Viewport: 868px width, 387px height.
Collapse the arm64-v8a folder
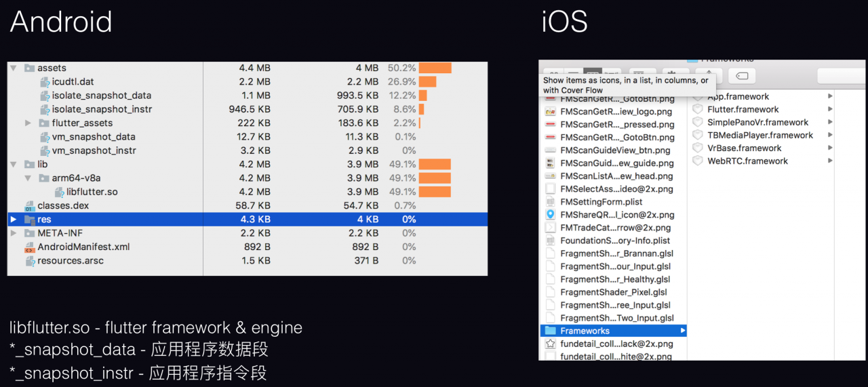(x=28, y=178)
